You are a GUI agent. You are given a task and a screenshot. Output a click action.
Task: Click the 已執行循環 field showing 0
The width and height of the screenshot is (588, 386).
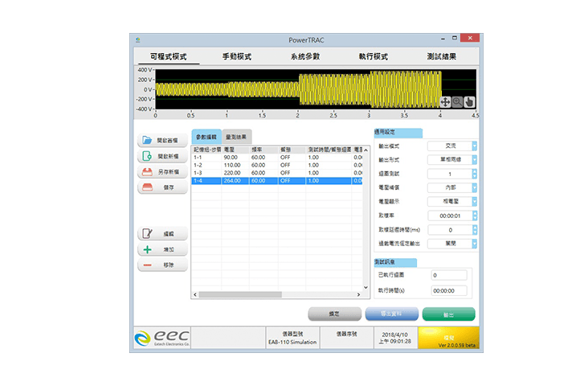[449, 275]
